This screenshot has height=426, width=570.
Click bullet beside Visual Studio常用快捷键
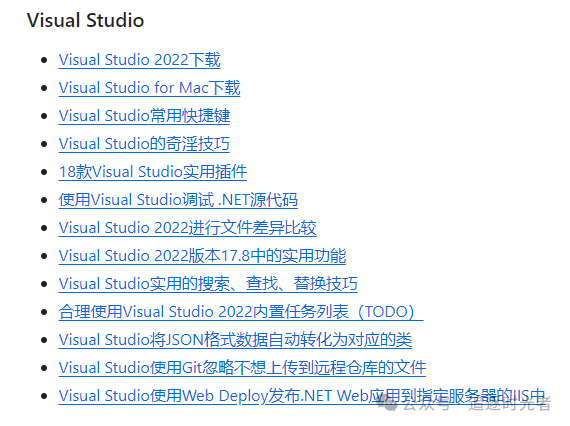point(44,116)
